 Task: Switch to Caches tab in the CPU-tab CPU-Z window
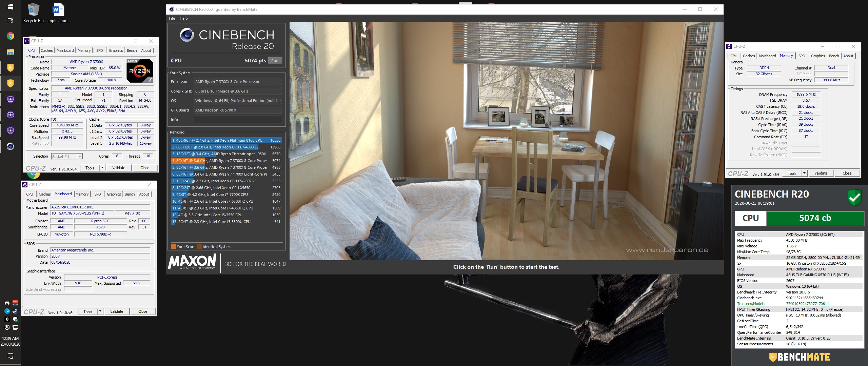(x=47, y=50)
